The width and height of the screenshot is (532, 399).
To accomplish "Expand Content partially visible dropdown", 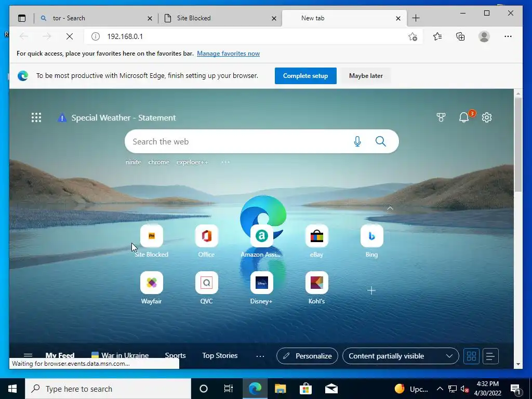I will pos(401,356).
